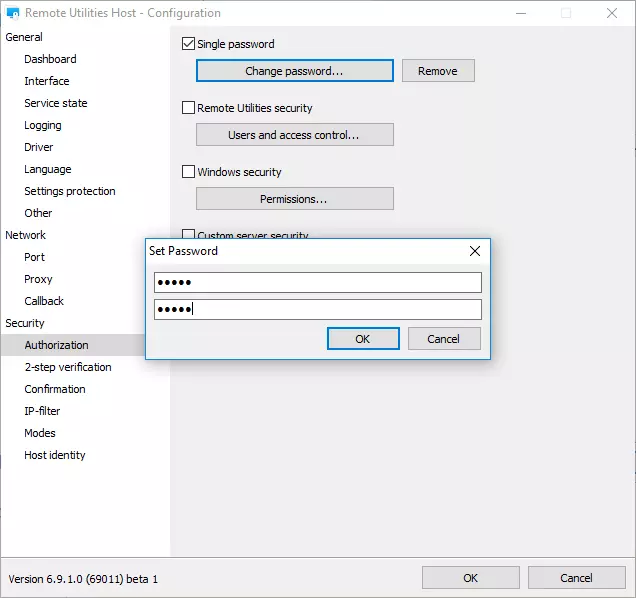
Task: Open Windows security Permissions
Action: click(x=294, y=199)
